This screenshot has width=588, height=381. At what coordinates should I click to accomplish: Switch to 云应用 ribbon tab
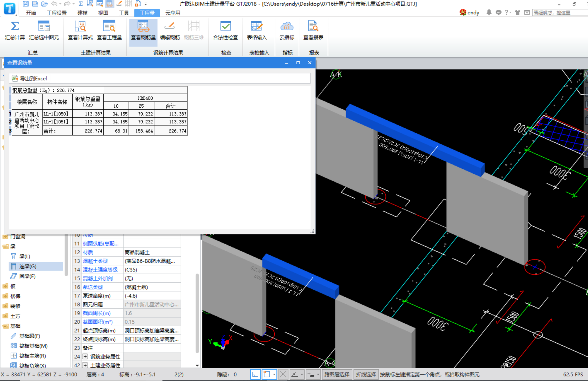coord(173,13)
